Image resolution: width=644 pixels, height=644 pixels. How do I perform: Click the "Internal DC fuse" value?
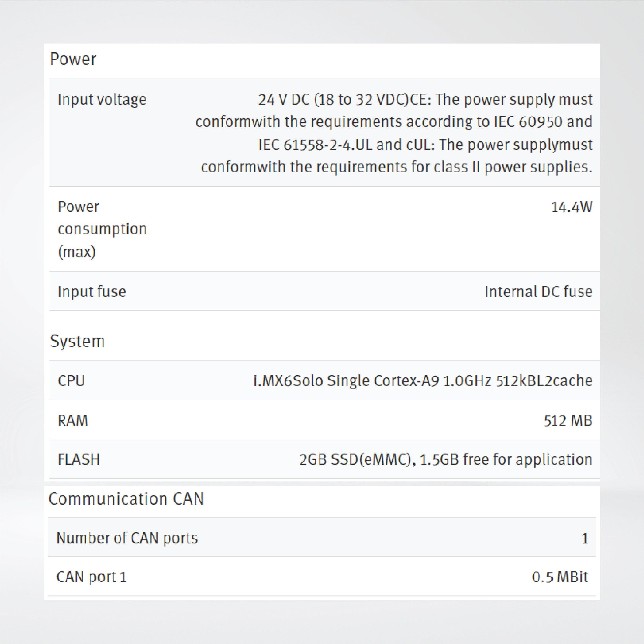point(538,292)
